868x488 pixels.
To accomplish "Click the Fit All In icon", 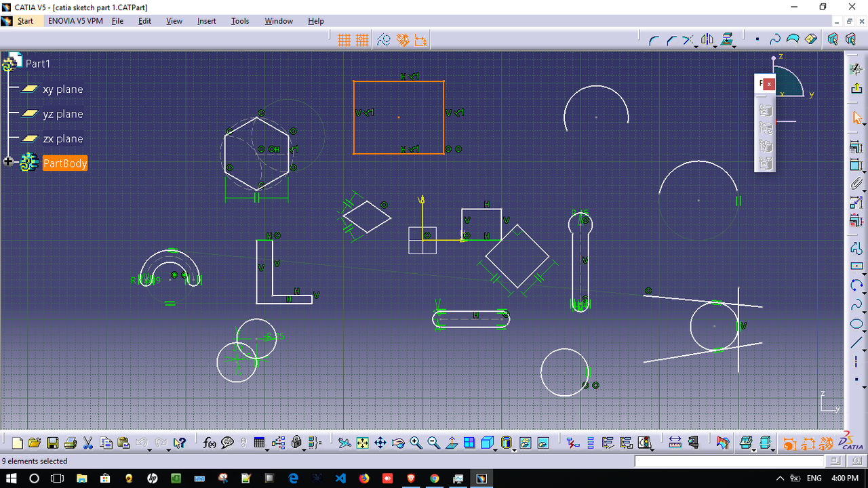I will 362,443.
